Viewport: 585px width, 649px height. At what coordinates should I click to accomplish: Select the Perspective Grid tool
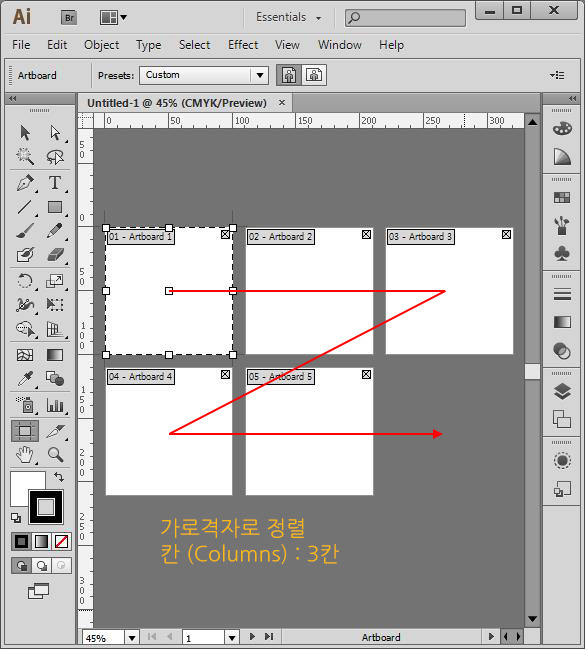point(55,329)
